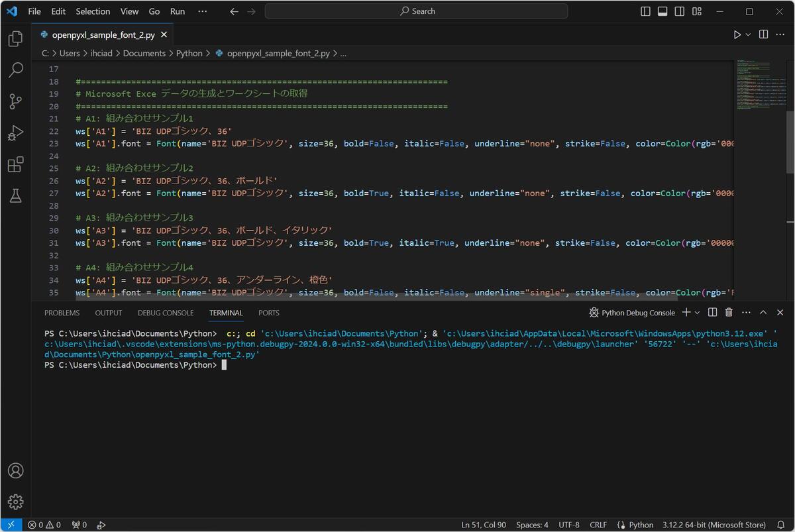This screenshot has width=795, height=532.
Task: Open the new terminal launch profile dropdown
Action: tap(697, 313)
